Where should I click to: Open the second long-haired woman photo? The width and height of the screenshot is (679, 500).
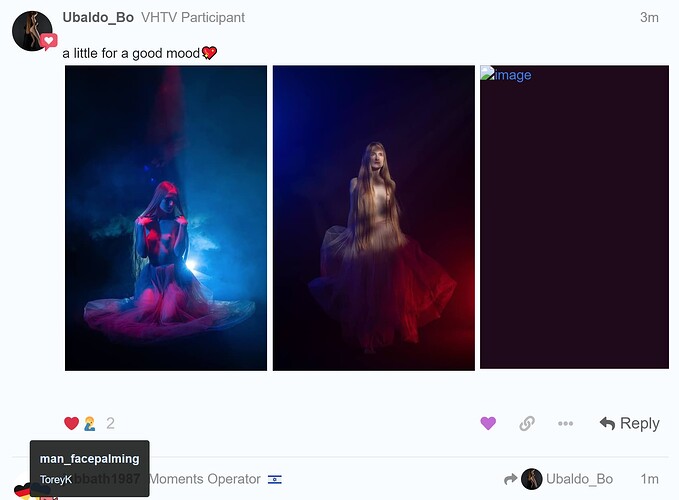(374, 218)
